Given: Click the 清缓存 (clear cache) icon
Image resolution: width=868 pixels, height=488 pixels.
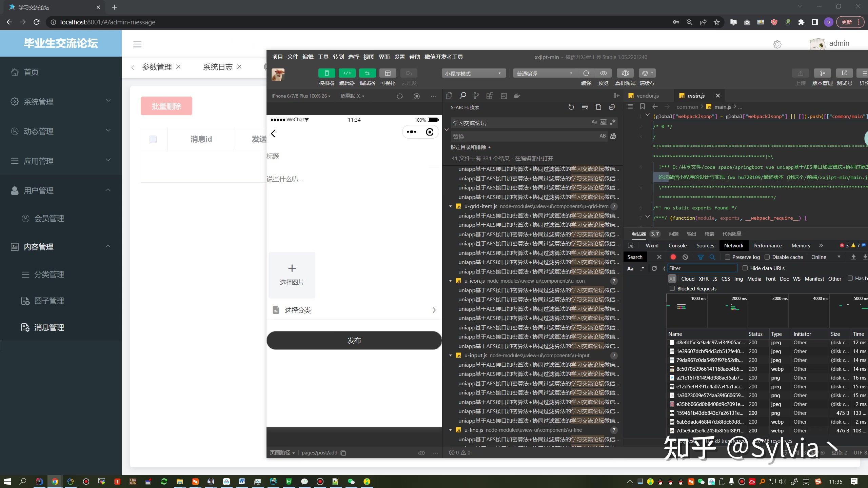Looking at the screenshot, I should 646,73.
